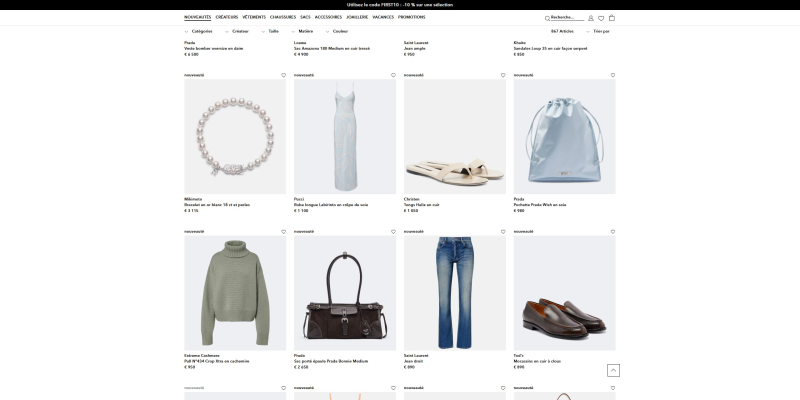Open the Trier par sort dropdown
This screenshot has height=400, width=800.
click(x=598, y=31)
